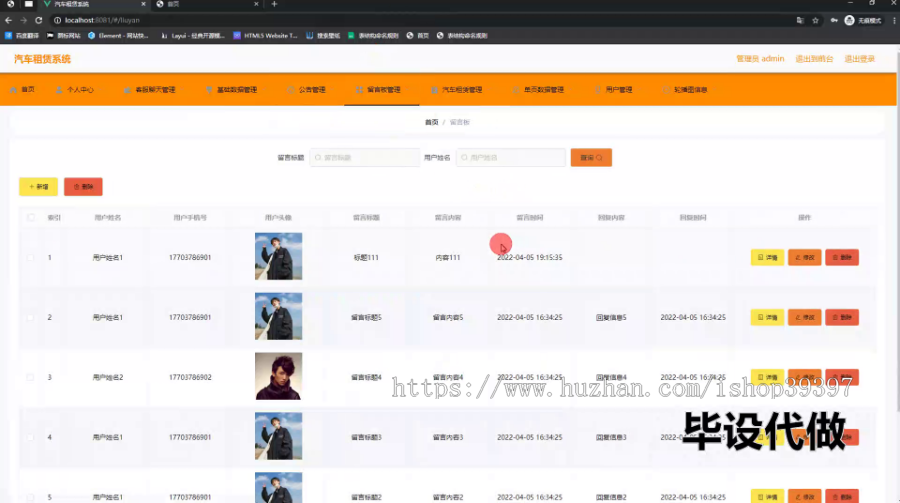
Task: Open the 公告管理 menu
Action: click(312, 90)
